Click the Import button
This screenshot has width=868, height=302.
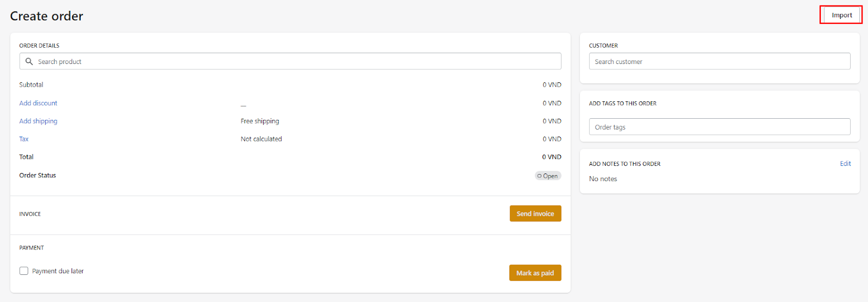point(841,15)
